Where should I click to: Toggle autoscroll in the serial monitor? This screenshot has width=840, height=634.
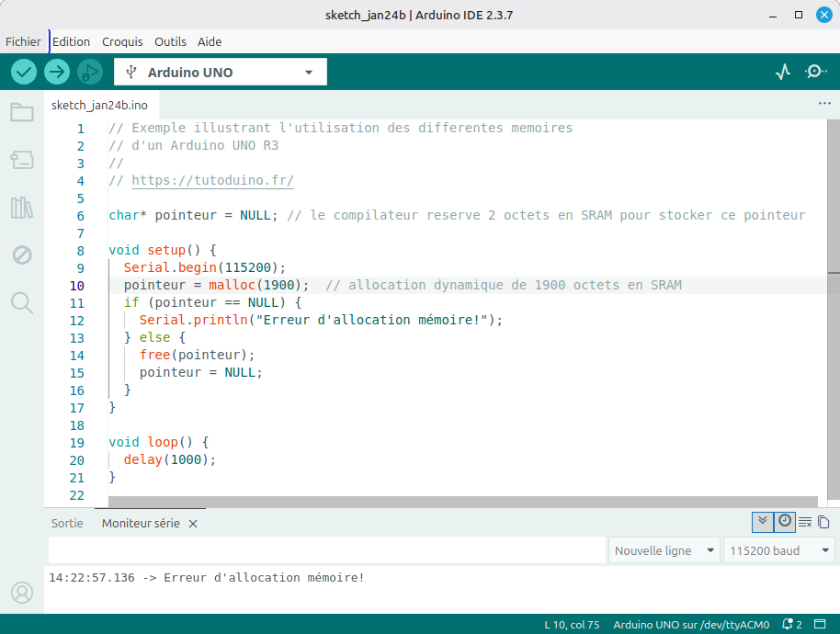coord(762,522)
